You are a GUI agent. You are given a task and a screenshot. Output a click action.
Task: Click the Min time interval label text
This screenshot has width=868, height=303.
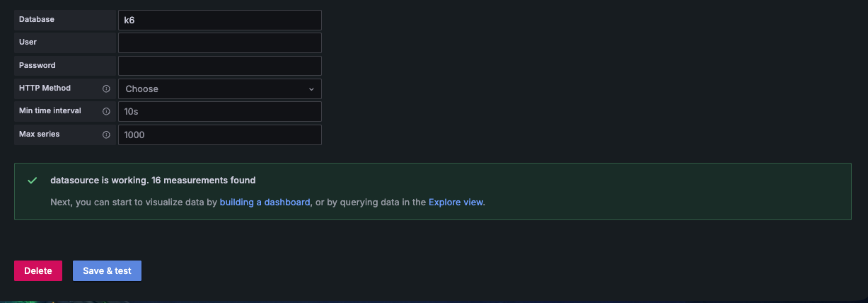point(50,110)
